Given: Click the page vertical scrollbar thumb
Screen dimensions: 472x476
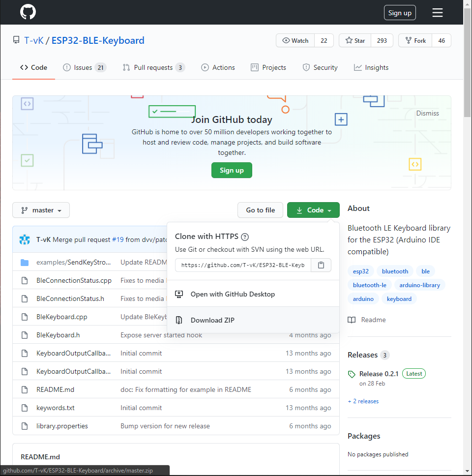Looking at the screenshot, I should click(x=468, y=62).
